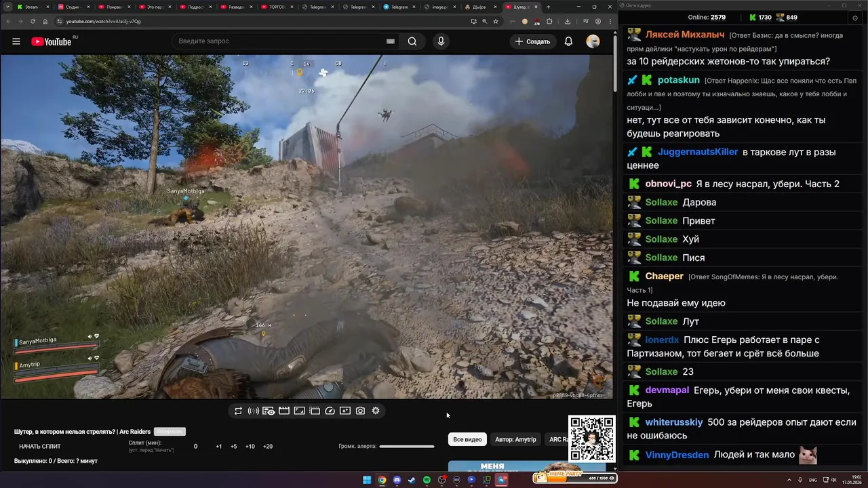This screenshot has height=488, width=868.
Task: Take a screenshot with camera icon
Action: [360, 411]
